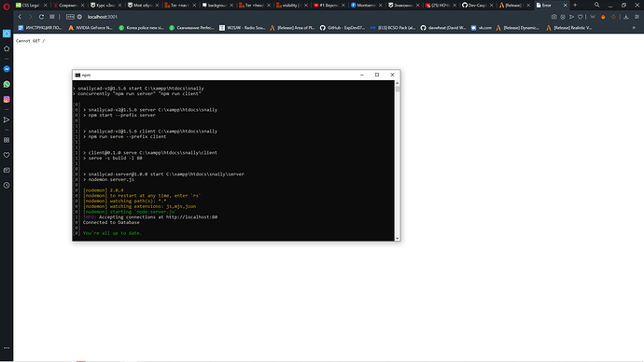Maximize the npm console window
644x362 pixels.
pyautogui.click(x=377, y=75)
